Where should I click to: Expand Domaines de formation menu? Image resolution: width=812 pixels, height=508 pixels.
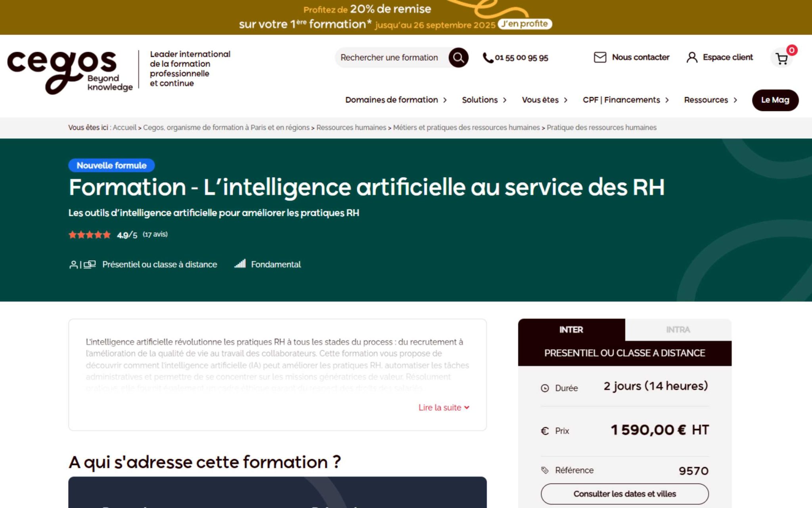(396, 100)
